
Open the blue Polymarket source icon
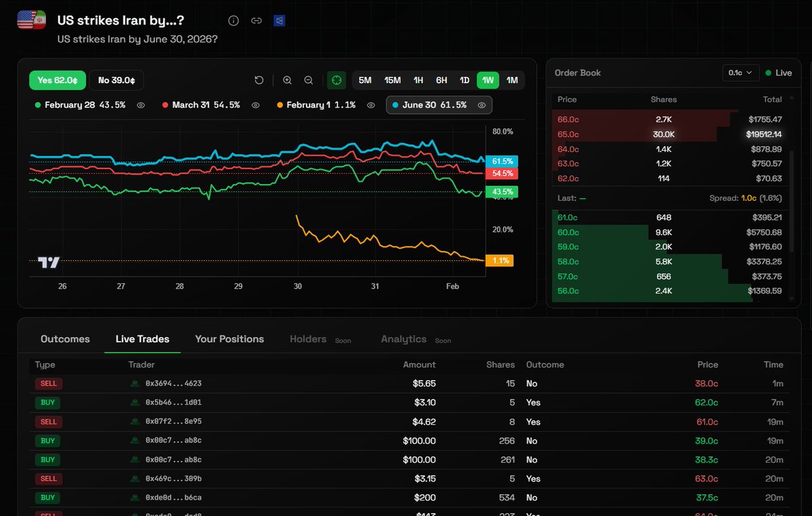pos(279,20)
